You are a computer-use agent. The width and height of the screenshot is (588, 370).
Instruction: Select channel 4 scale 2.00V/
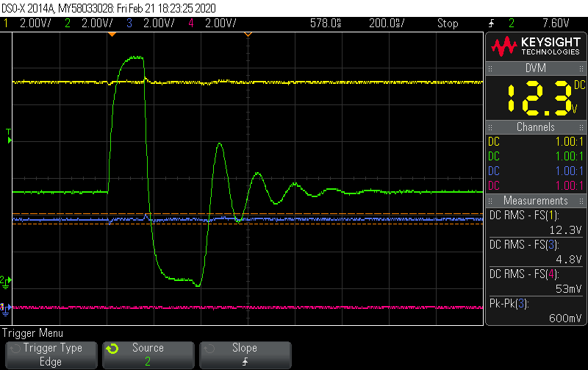[x=220, y=24]
